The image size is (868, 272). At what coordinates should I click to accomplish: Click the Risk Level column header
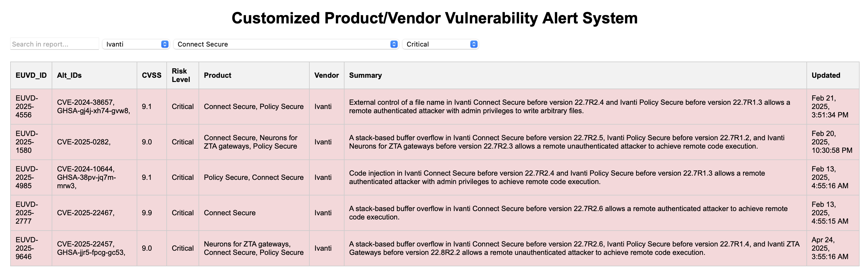pyautogui.click(x=183, y=75)
